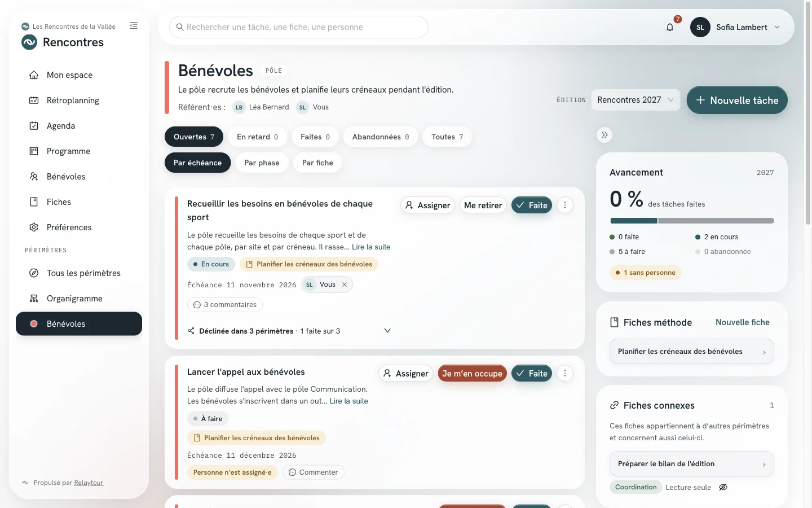Click Je m'en occupe button
This screenshot has height=508, width=812.
tap(472, 374)
